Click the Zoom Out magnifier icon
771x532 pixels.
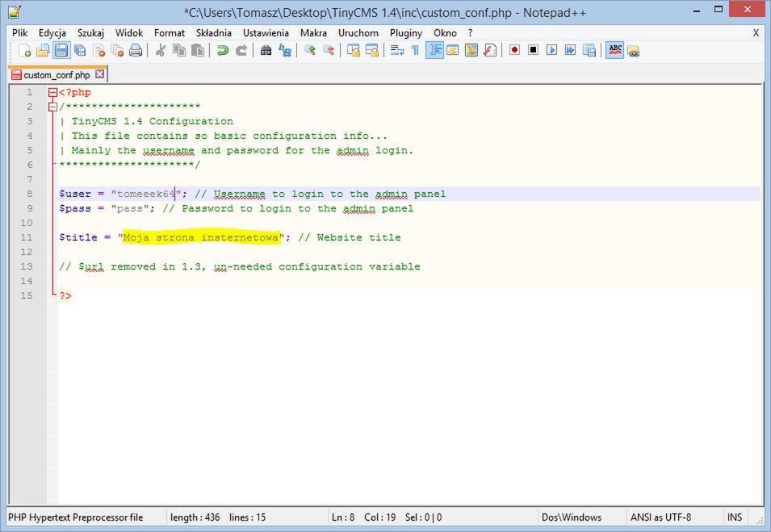pyautogui.click(x=328, y=50)
